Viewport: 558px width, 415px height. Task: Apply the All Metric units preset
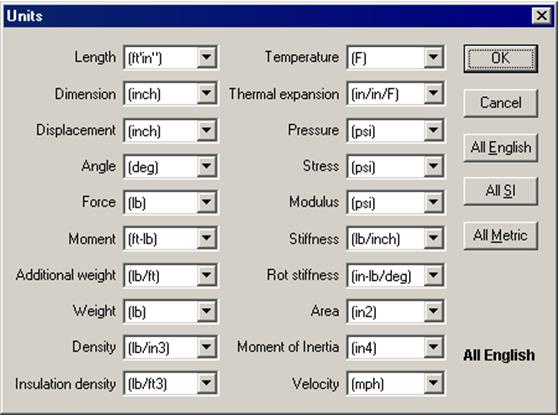pyautogui.click(x=501, y=236)
